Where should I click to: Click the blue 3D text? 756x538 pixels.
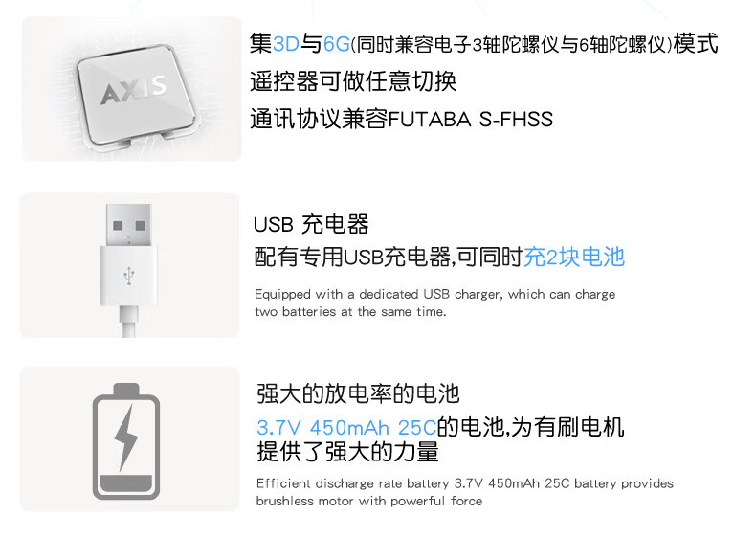coord(286,44)
